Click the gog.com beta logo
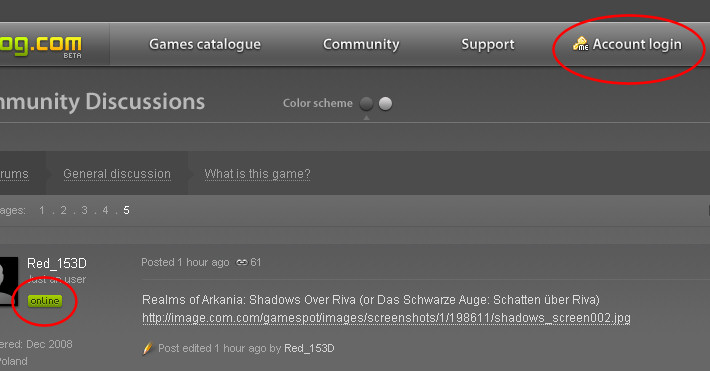Screen dimensions: 710x371 click(x=41, y=46)
